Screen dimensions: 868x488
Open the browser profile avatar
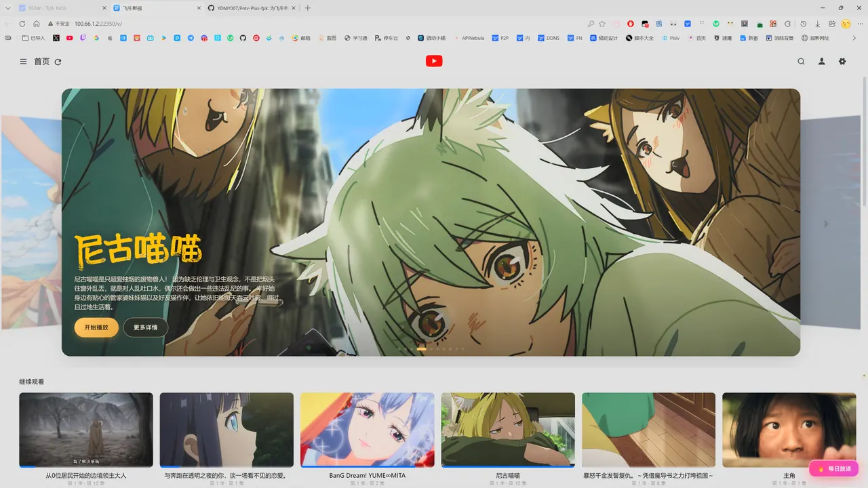[x=846, y=24]
